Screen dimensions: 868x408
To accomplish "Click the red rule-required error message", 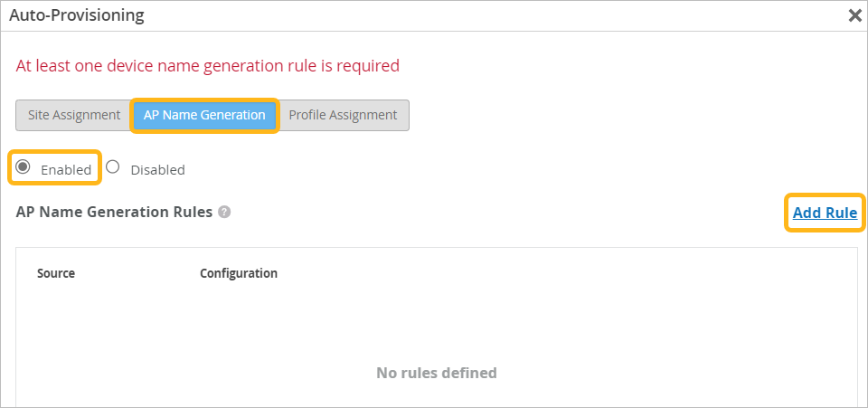I will coord(208,66).
